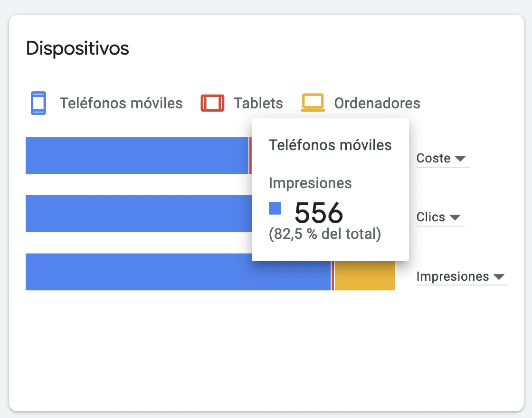
Task: Select the Ordenadores laptop icon
Action: pyautogui.click(x=313, y=103)
